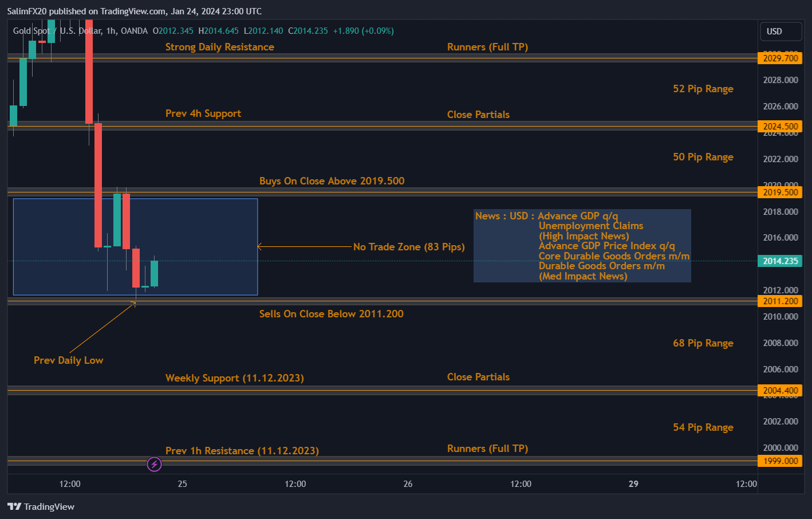The width and height of the screenshot is (812, 519).
Task: Select the 1999.000 price label
Action: point(780,461)
